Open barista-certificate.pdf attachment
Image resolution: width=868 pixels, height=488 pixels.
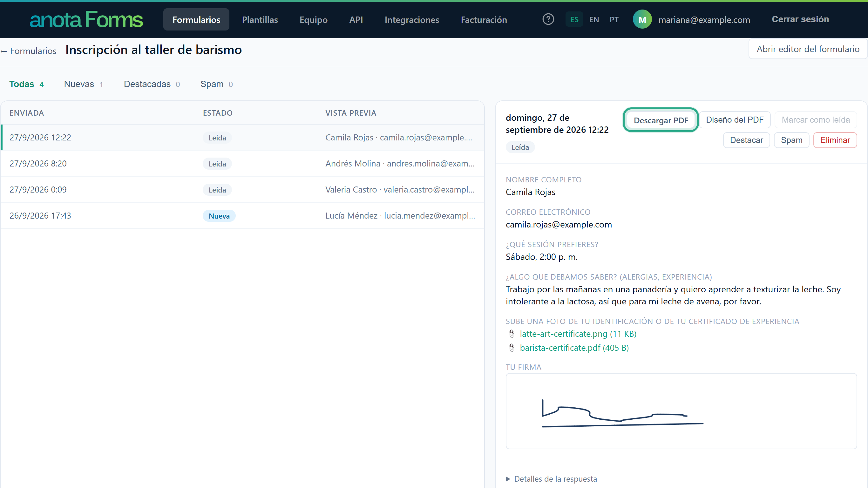pyautogui.click(x=574, y=348)
